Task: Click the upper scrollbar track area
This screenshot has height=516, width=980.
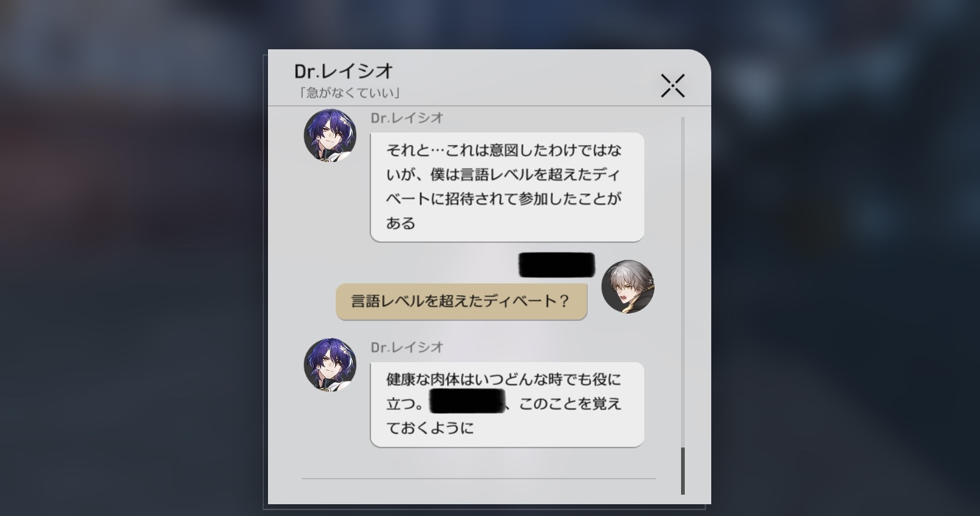Action: coord(683,280)
